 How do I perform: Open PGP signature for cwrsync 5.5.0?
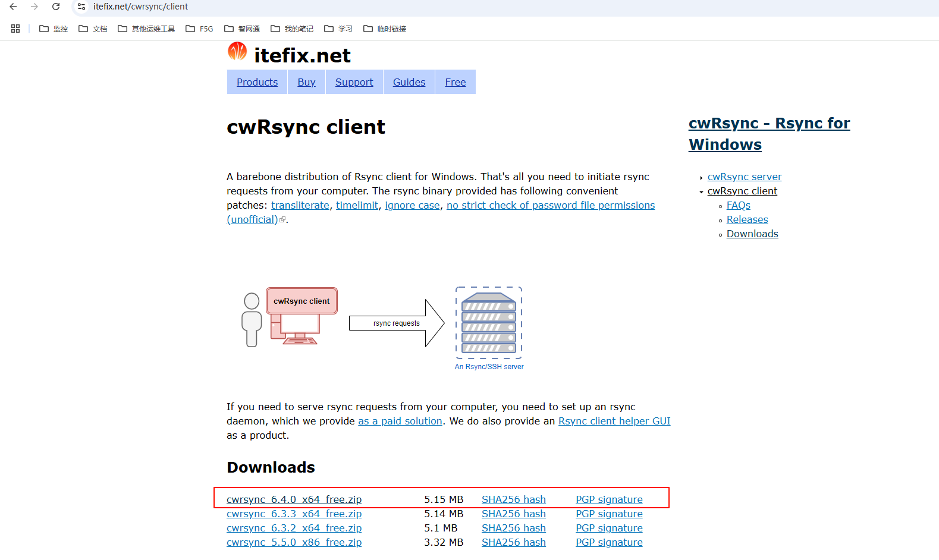(x=609, y=542)
